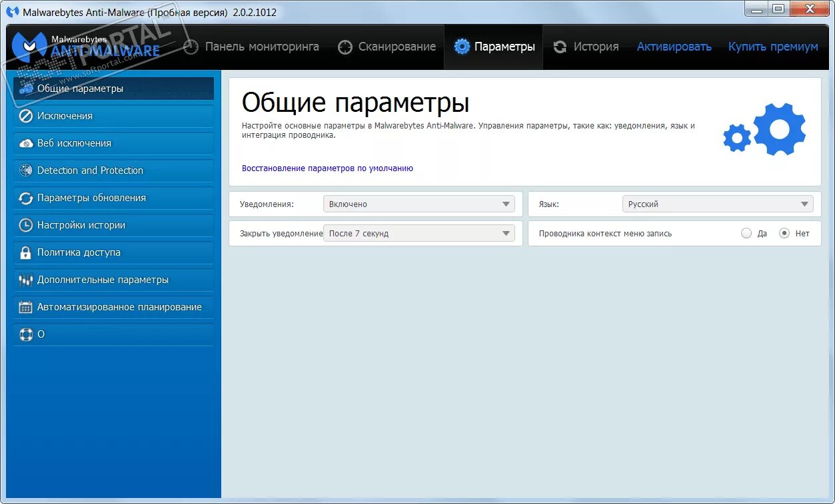Click the Веб исключения cloud icon
The image size is (835, 504).
click(26, 143)
